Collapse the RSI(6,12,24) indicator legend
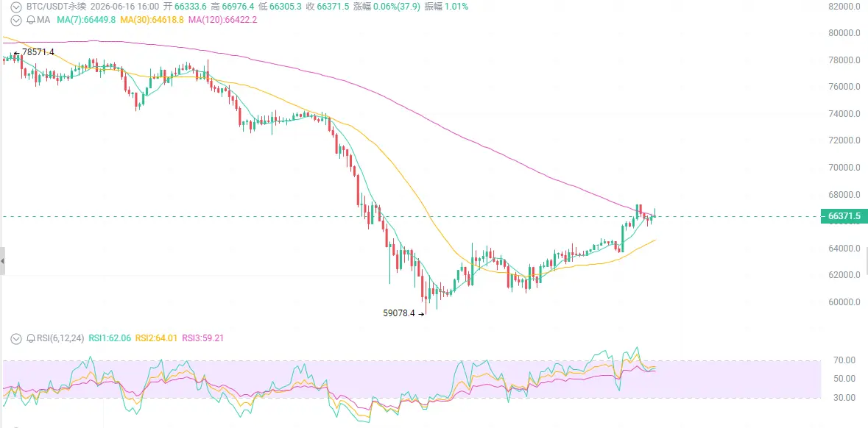 tap(17, 338)
